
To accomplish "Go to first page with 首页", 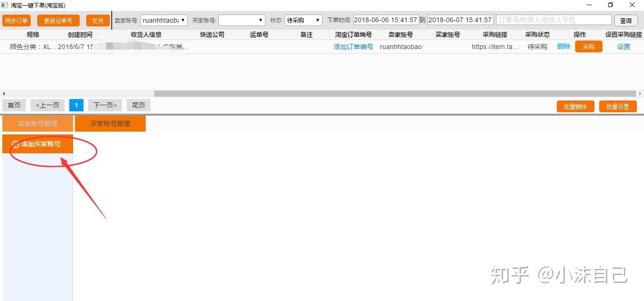I will 14,105.
